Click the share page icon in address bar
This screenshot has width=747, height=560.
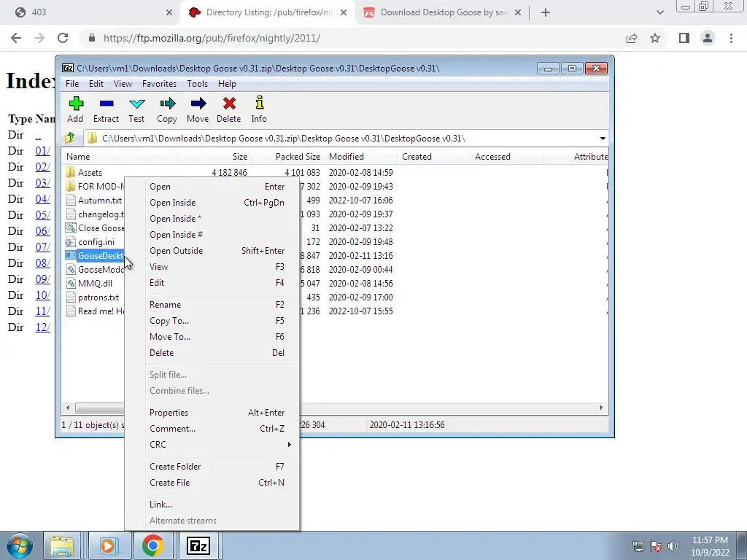pyautogui.click(x=632, y=38)
